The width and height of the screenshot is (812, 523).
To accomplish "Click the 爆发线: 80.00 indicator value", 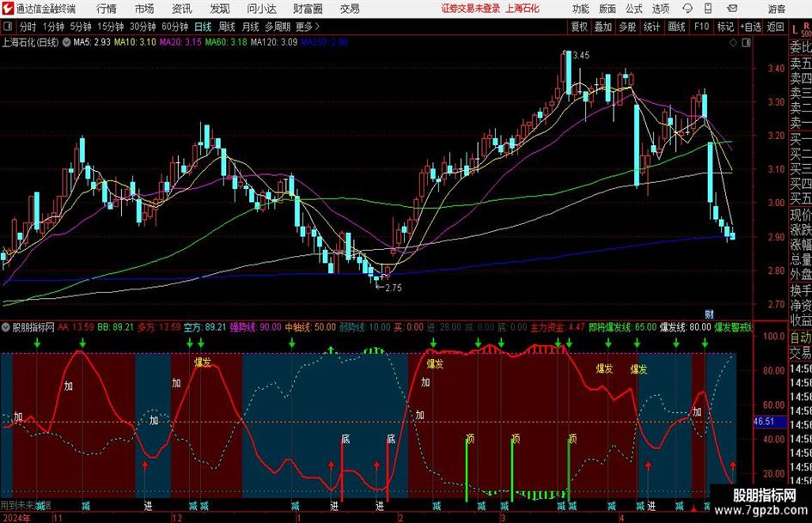I will pos(685,327).
